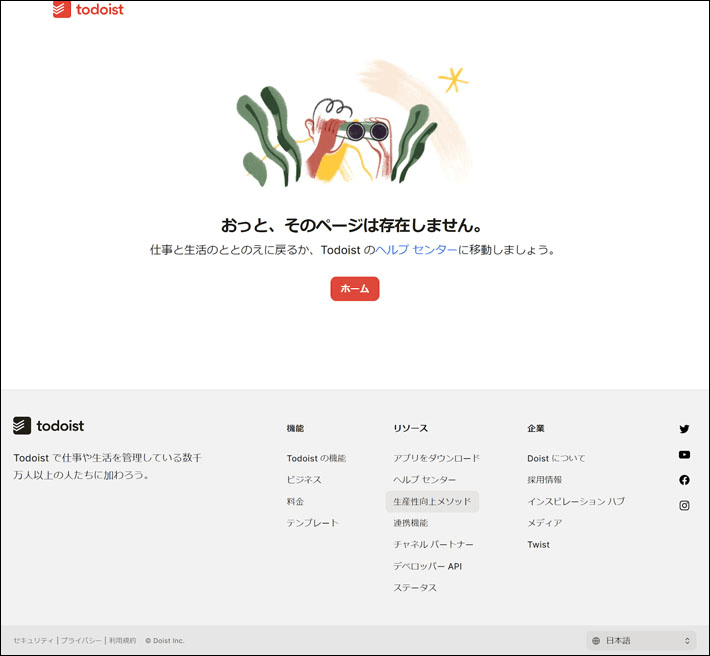
Task: Click the 企業 footer column heading
Action: (536, 428)
